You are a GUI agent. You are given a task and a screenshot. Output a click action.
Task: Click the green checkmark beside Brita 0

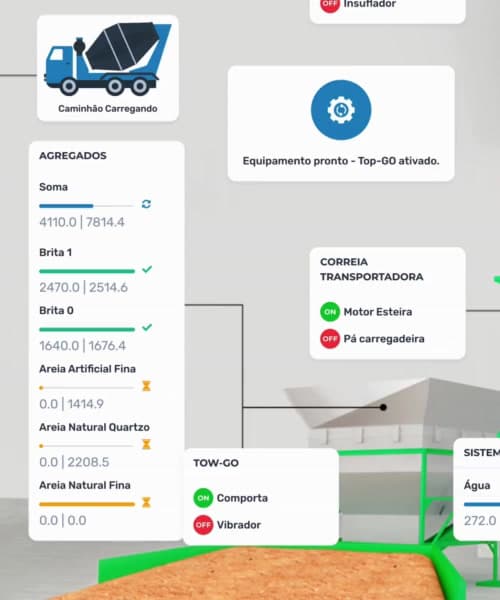coord(147,328)
